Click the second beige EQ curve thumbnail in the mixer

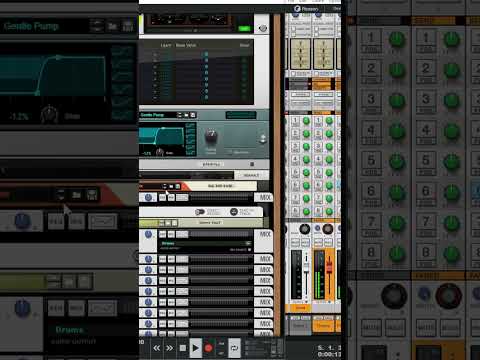[x=323, y=54]
